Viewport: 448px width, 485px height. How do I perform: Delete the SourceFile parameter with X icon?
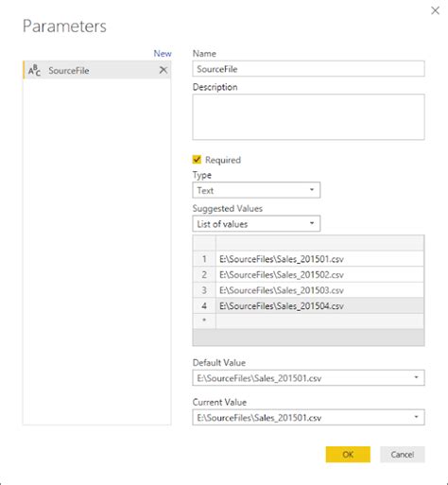(x=164, y=70)
